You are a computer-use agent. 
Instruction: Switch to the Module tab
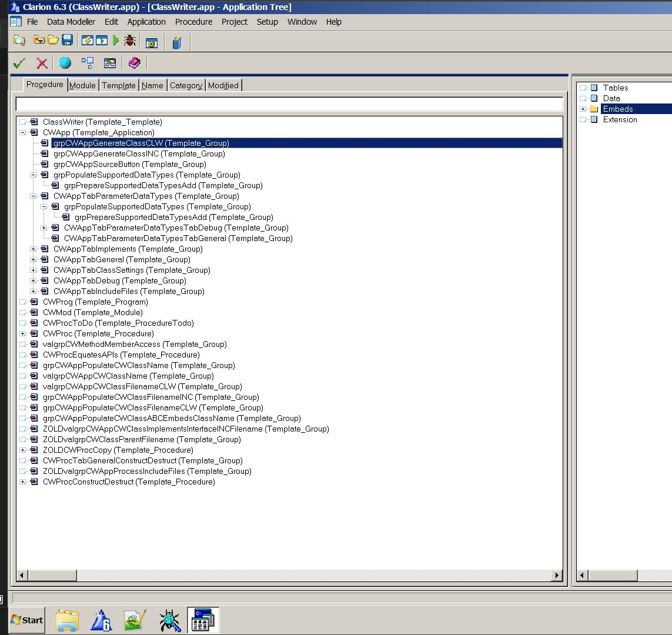[82, 85]
